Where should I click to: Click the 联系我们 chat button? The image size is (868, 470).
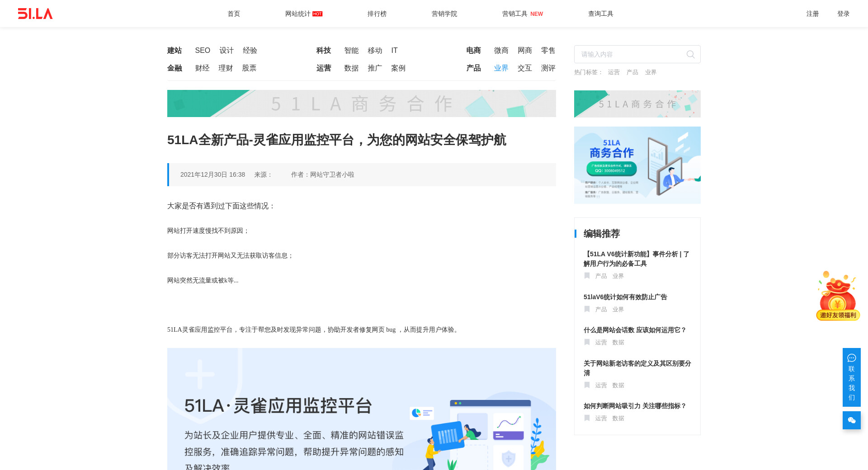(851, 377)
